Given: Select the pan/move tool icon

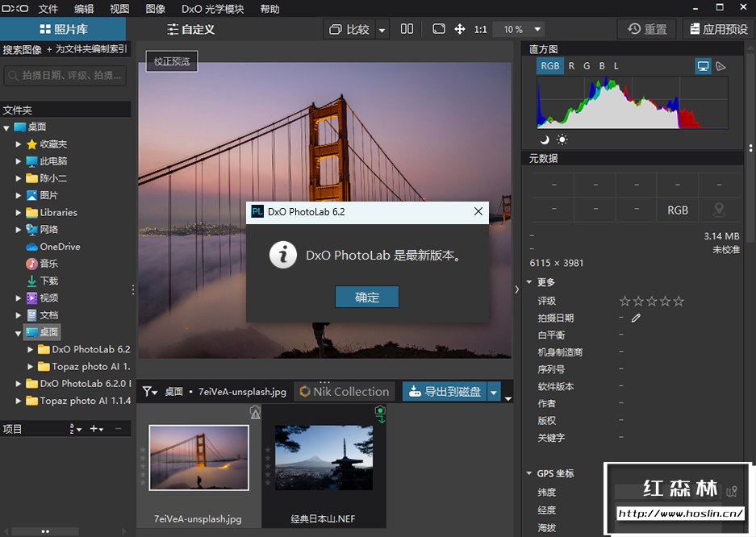Looking at the screenshot, I should coord(460,29).
